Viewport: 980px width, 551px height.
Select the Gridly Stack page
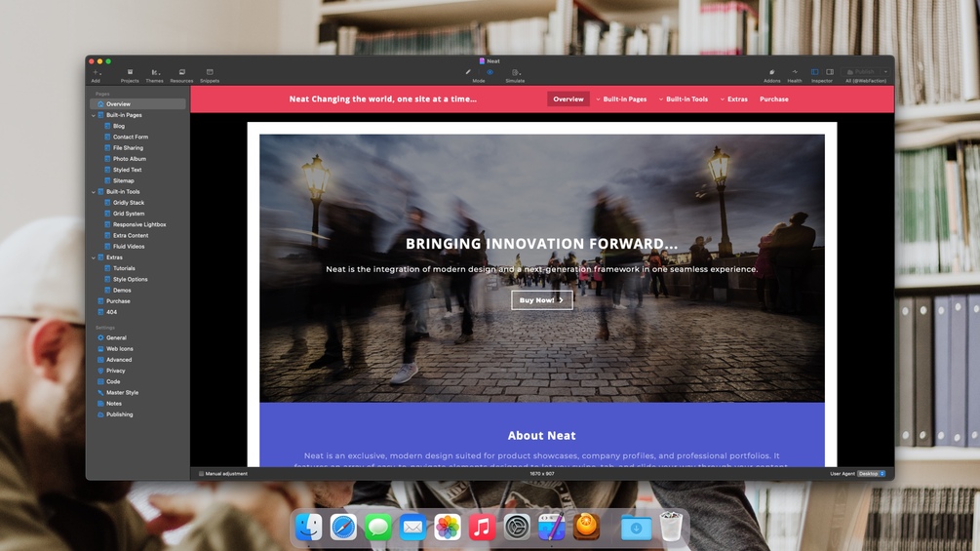tap(128, 203)
